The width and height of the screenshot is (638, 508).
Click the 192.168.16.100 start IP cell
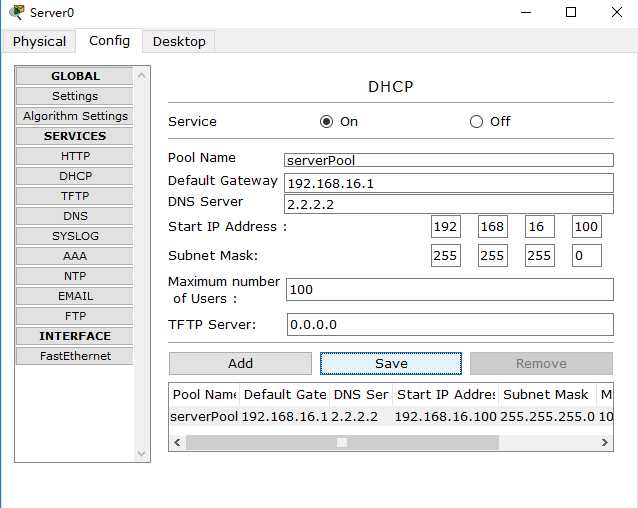[x=446, y=416]
